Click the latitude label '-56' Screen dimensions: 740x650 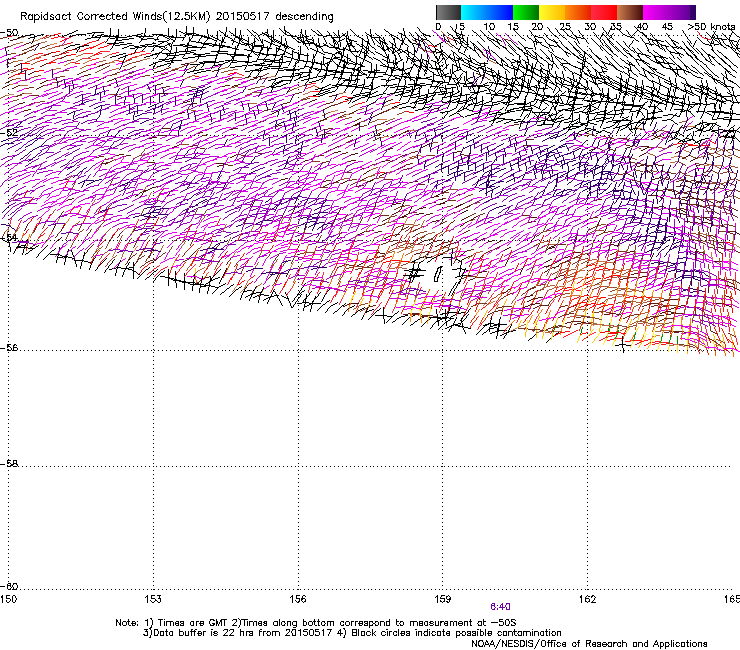(9, 347)
